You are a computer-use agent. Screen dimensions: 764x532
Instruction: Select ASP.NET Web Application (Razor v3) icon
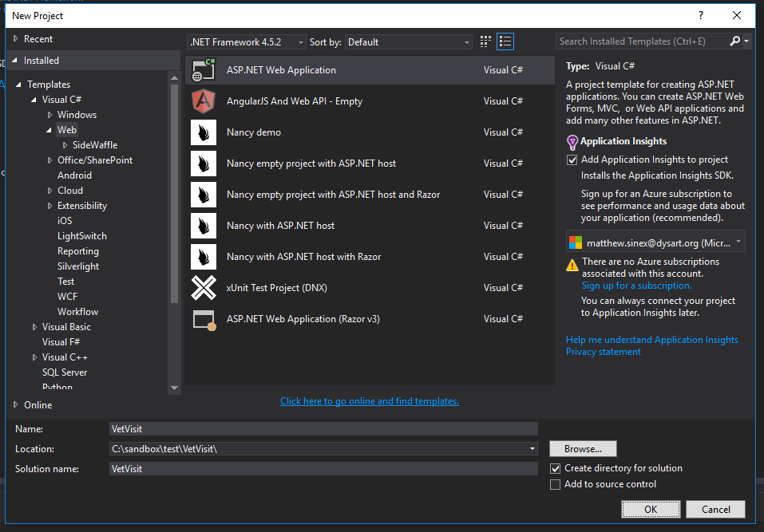204,319
